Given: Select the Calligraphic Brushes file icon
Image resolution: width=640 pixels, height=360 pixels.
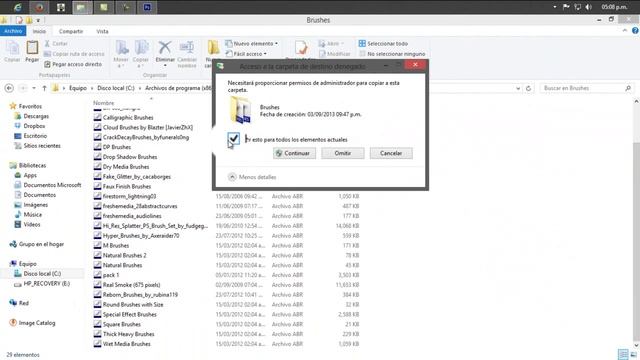Looking at the screenshot, I should pos(97,117).
